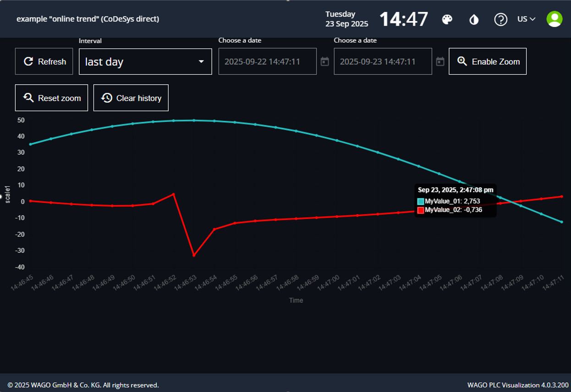Click the MyValue_02 red color swatch
The width and height of the screenshot is (571, 392).
point(421,210)
